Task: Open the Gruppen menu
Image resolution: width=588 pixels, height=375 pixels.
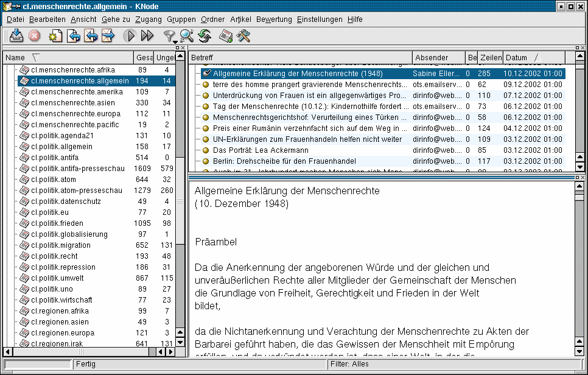Action: click(181, 19)
